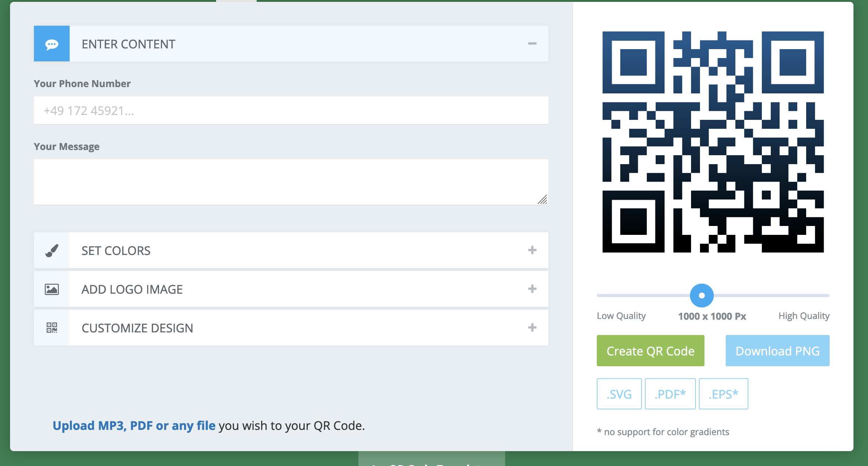
Task: Download as .PDF* format
Action: (670, 394)
